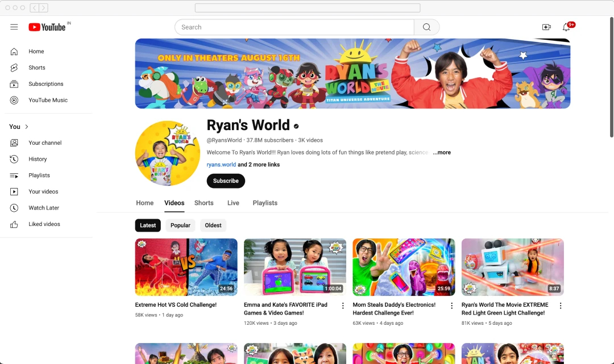The width and height of the screenshot is (614, 364).
Task: Expand the channel description with ...more
Action: coord(442,152)
